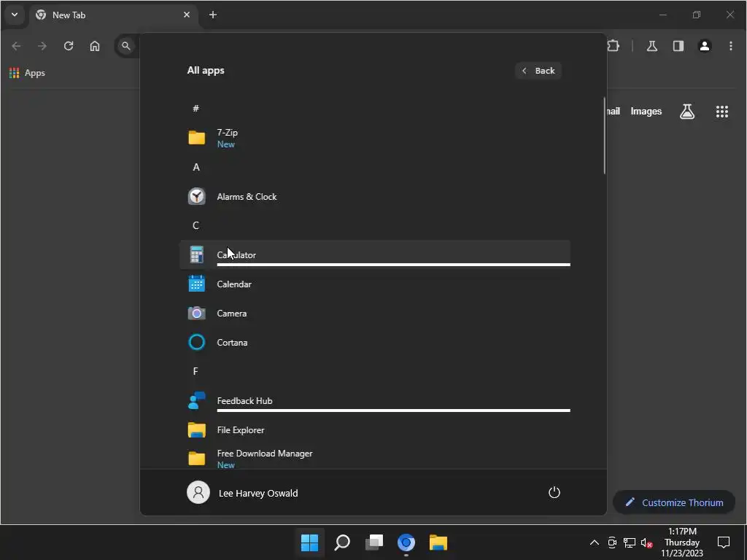Image resolution: width=747 pixels, height=560 pixels.
Task: Reload the page in browser
Action: (69, 46)
